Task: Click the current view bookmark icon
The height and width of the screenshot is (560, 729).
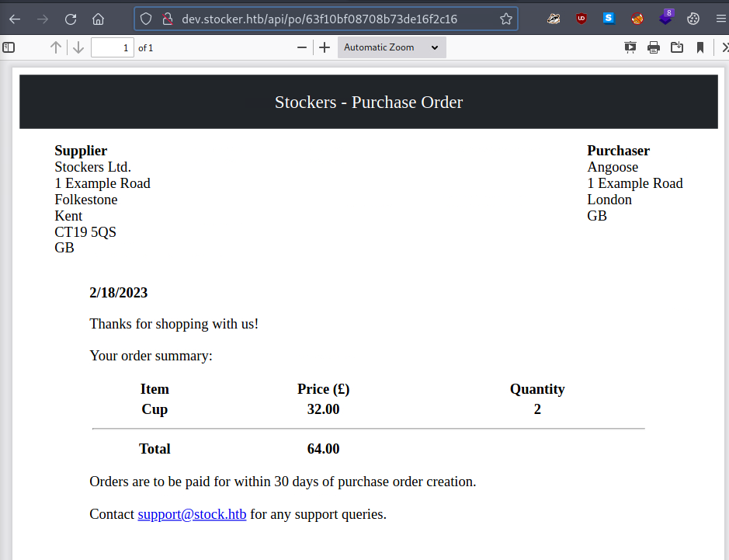Action: coord(700,47)
